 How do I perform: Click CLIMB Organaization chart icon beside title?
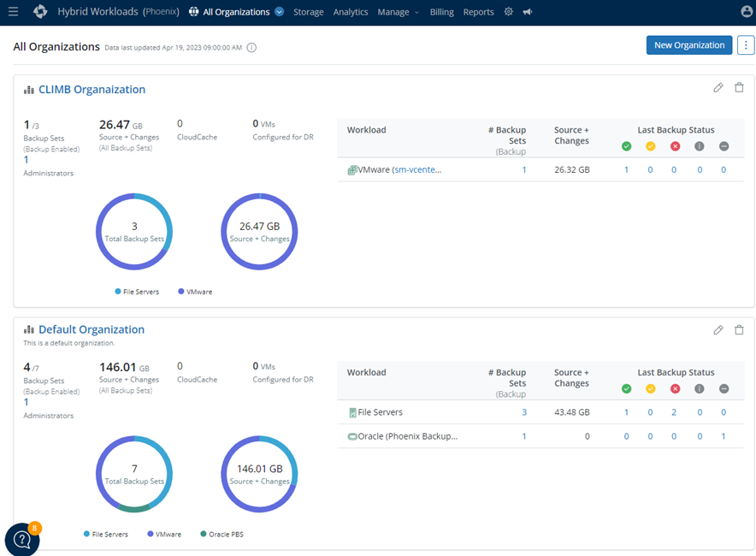tap(29, 90)
